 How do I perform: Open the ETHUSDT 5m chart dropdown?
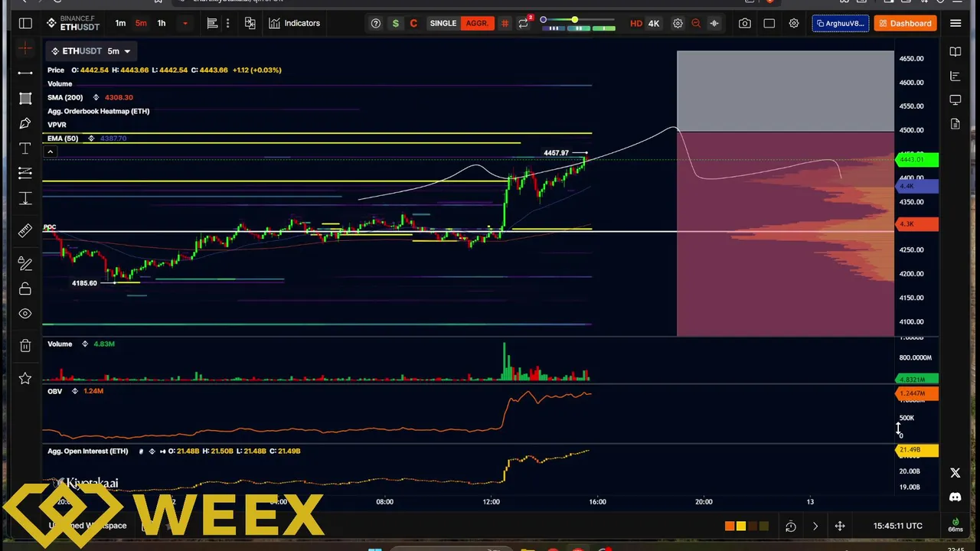click(x=91, y=51)
